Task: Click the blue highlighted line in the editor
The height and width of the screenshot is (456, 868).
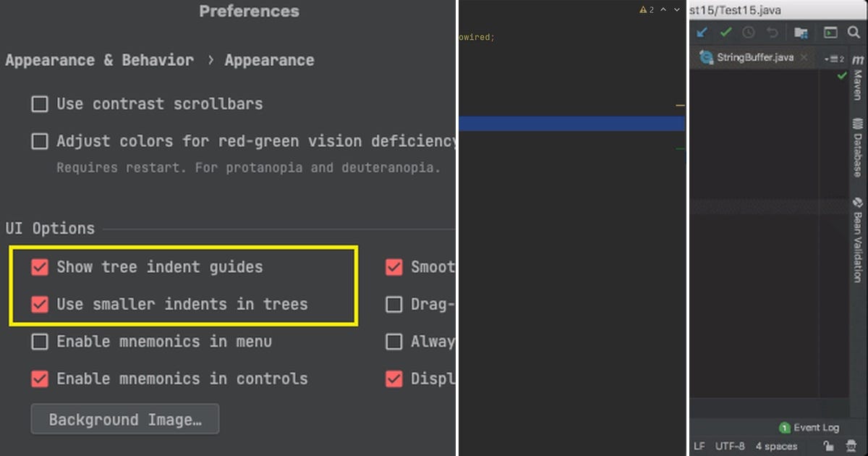Action: pyautogui.click(x=571, y=124)
